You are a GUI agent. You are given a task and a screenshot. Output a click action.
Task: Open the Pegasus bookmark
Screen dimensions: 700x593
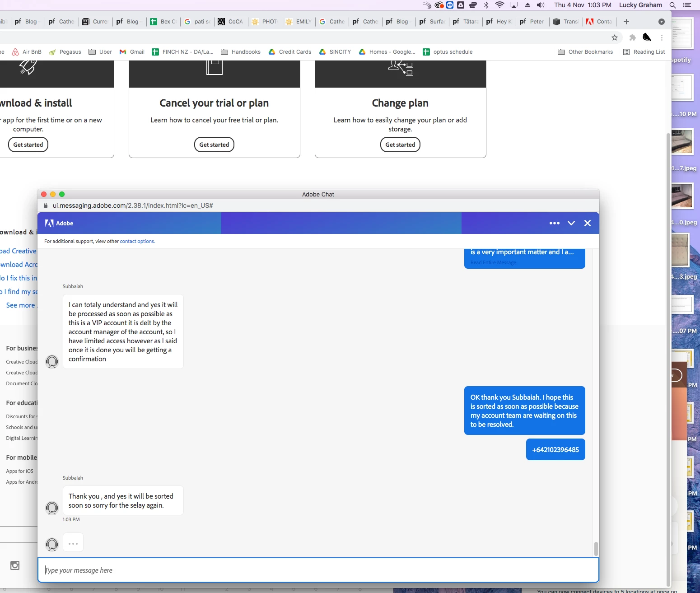tap(65, 52)
